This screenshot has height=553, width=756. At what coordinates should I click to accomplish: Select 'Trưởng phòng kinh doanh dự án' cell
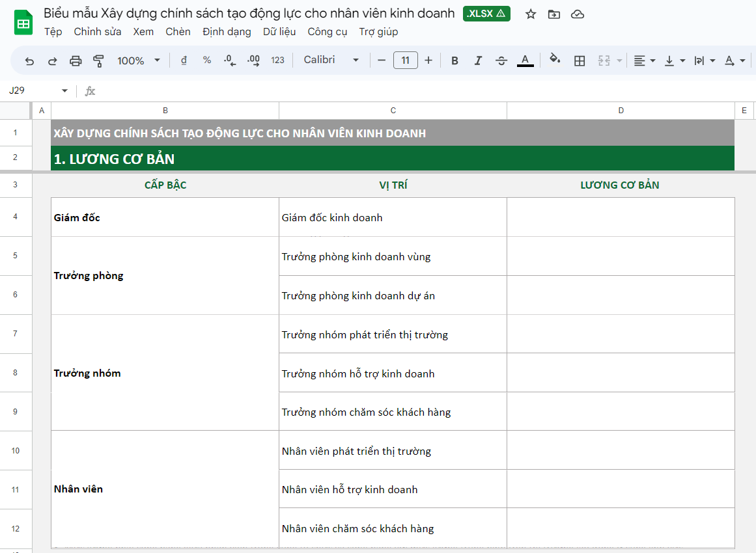coord(393,295)
